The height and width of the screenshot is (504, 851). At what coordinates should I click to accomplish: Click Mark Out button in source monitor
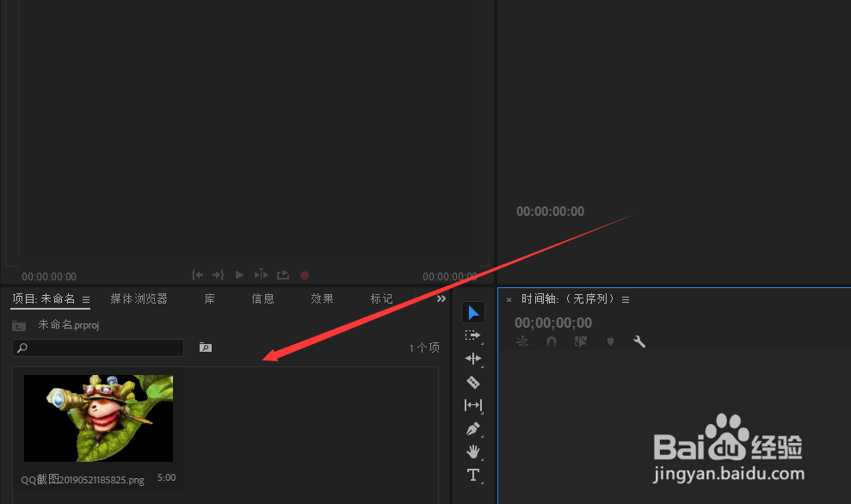coord(219,275)
